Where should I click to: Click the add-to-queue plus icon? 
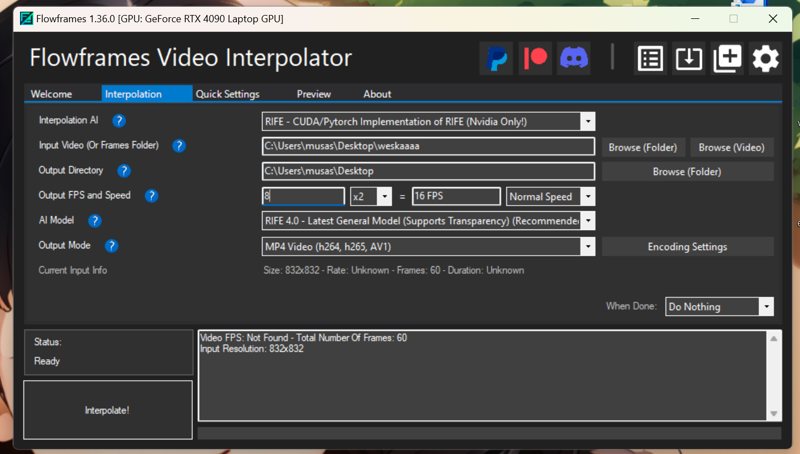click(x=727, y=58)
